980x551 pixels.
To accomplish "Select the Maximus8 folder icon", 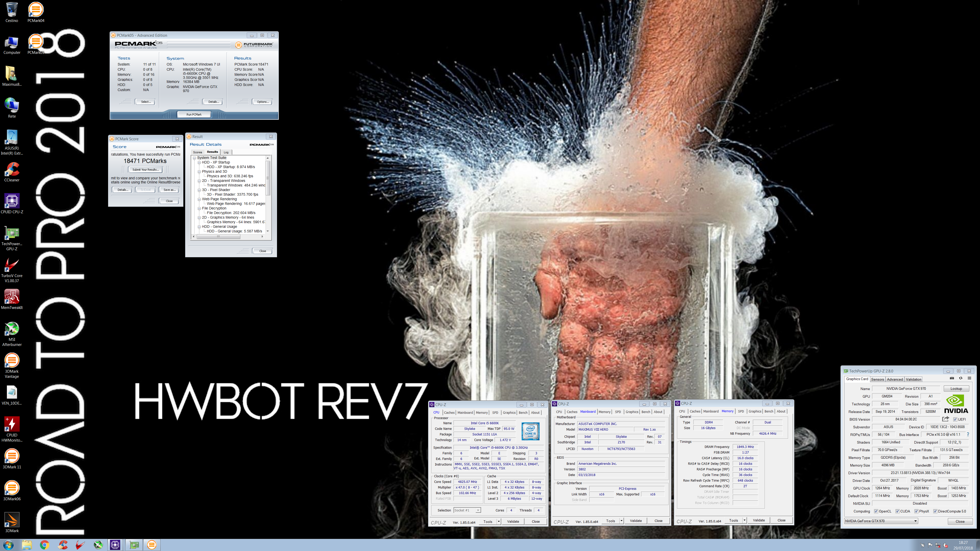I will coord(12,76).
